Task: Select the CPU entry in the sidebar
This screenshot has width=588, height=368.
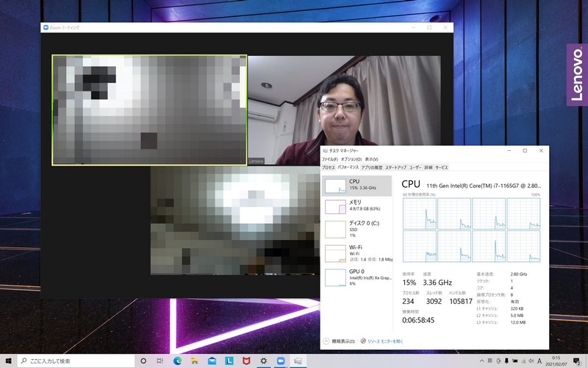Action: [356, 185]
